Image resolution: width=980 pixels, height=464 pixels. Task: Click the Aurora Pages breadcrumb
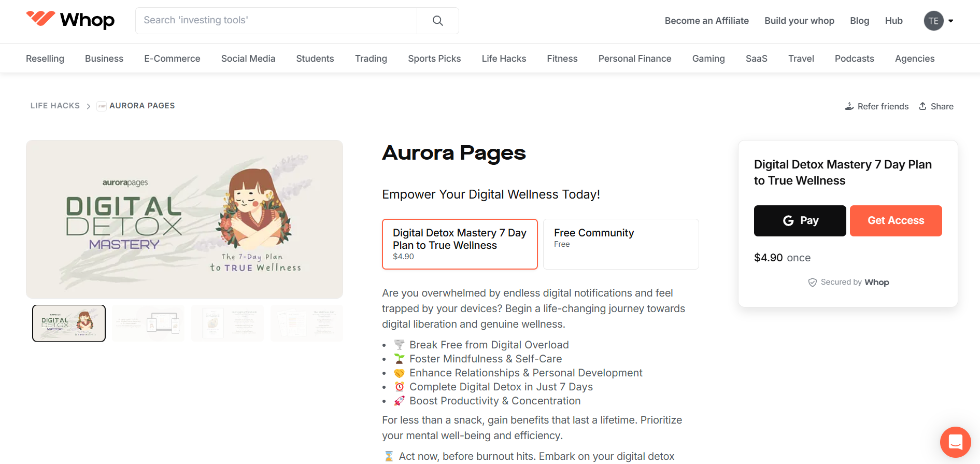click(x=136, y=106)
